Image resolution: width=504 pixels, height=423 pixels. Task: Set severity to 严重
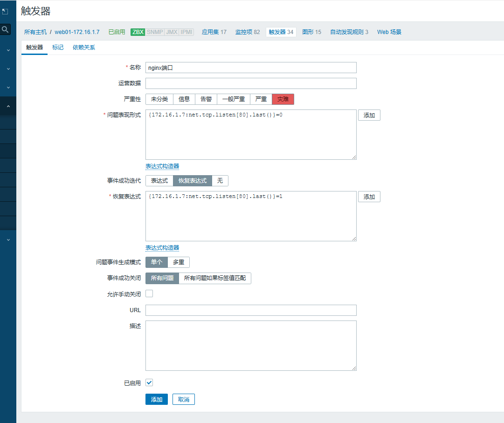point(261,99)
